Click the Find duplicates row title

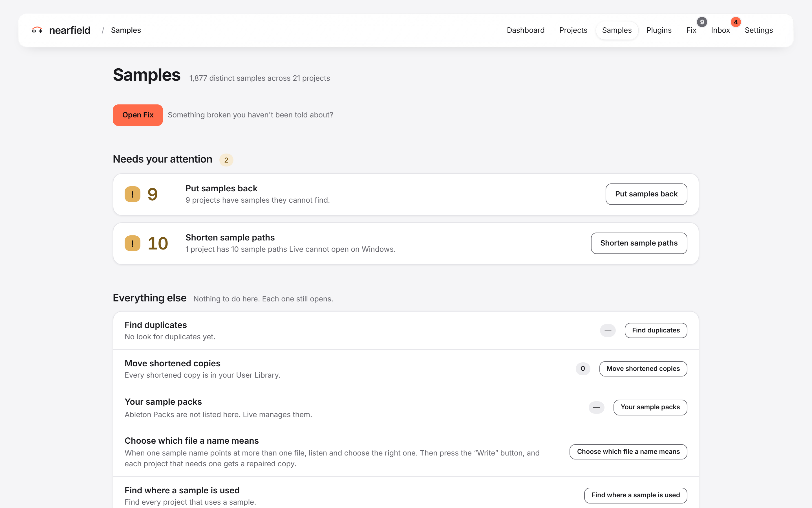pyautogui.click(x=156, y=325)
